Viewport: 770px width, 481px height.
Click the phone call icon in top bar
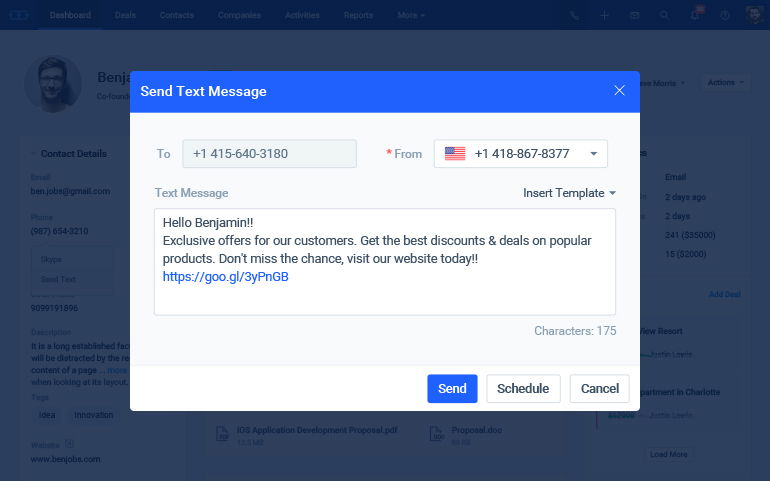[574, 16]
